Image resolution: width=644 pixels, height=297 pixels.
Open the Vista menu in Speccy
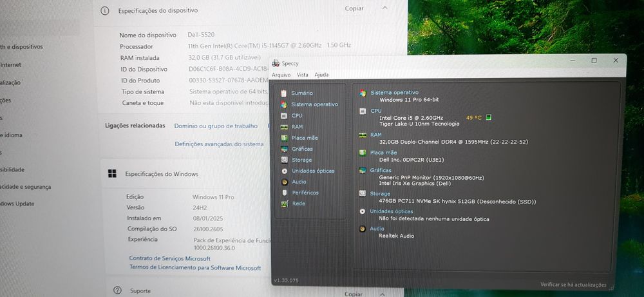coord(303,75)
